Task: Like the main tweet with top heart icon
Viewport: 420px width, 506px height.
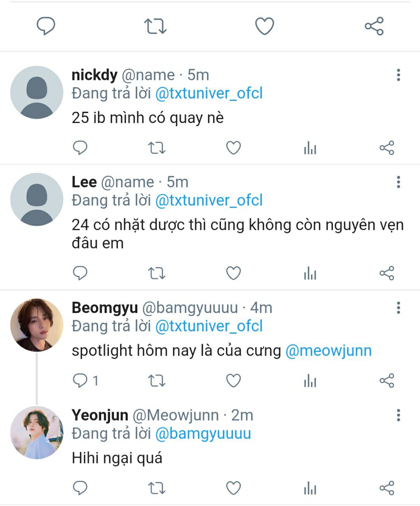Action: pos(264,26)
